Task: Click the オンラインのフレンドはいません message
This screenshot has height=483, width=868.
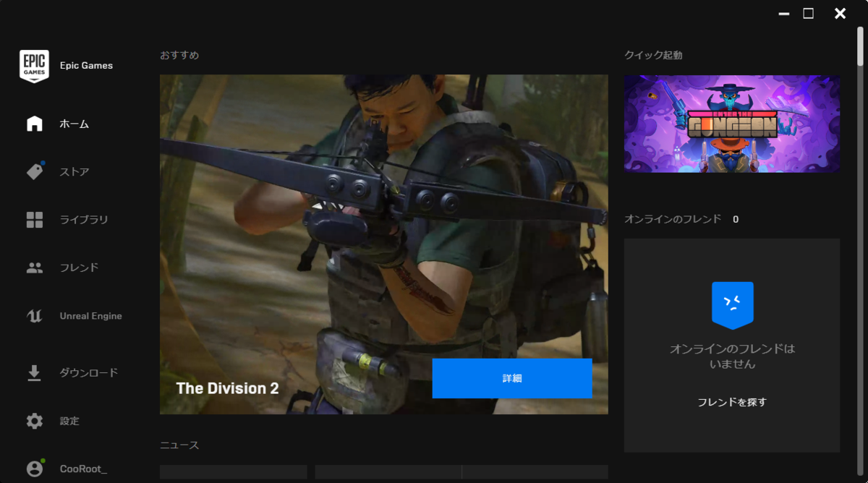Action: (732, 356)
